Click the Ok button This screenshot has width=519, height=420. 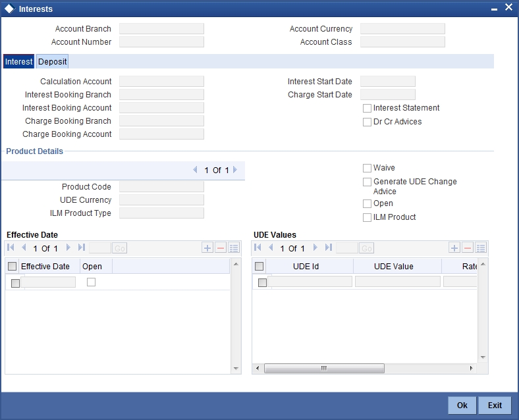click(462, 405)
